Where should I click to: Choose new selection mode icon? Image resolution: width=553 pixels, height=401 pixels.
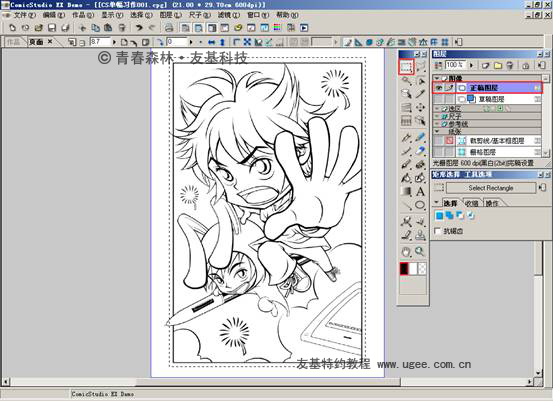coord(439,215)
